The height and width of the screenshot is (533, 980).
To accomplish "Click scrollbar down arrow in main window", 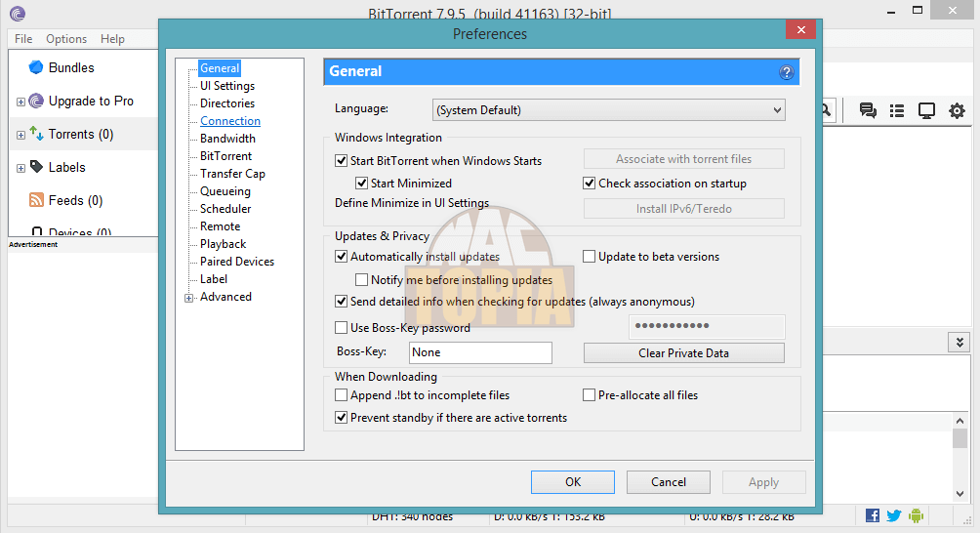I will click(x=960, y=494).
